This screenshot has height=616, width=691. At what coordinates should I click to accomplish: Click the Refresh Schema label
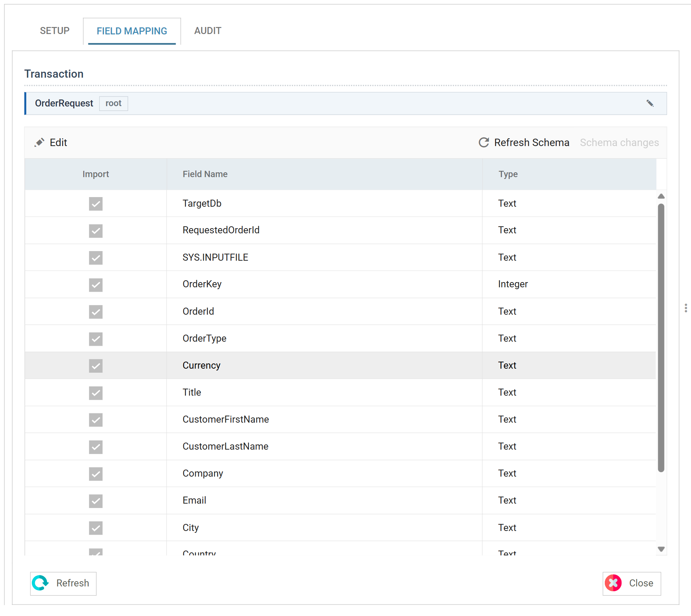[x=532, y=142]
